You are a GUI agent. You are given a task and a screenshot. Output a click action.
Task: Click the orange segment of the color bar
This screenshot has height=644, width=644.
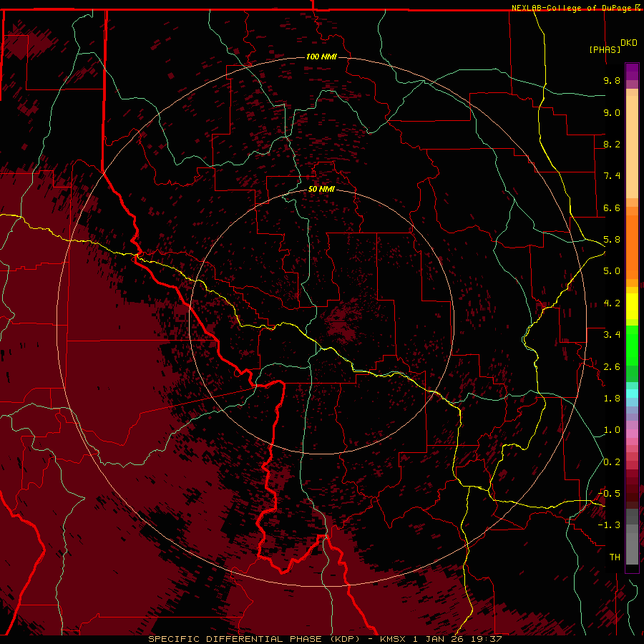coord(632,246)
